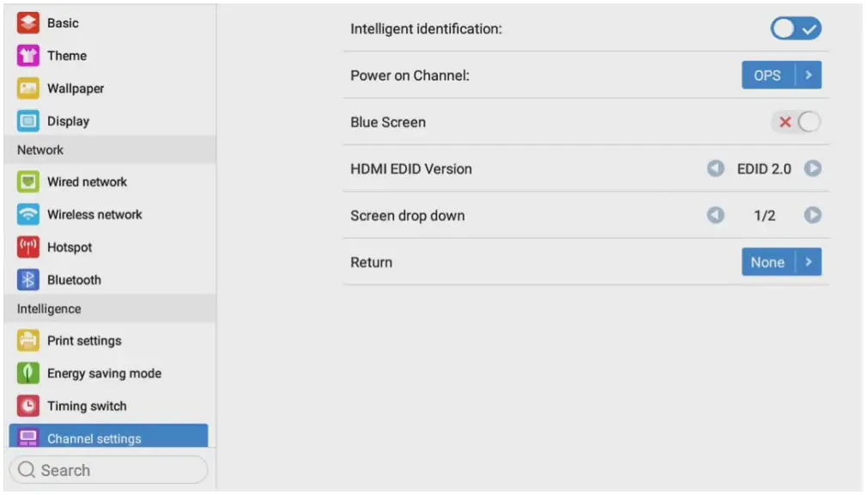Disable the Intelligent identification switch
Viewport: 868px width, 495px height.
tap(795, 29)
